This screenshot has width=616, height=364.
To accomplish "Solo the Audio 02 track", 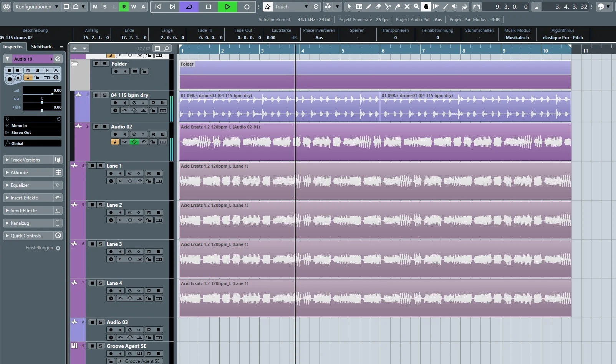I will click(x=105, y=127).
